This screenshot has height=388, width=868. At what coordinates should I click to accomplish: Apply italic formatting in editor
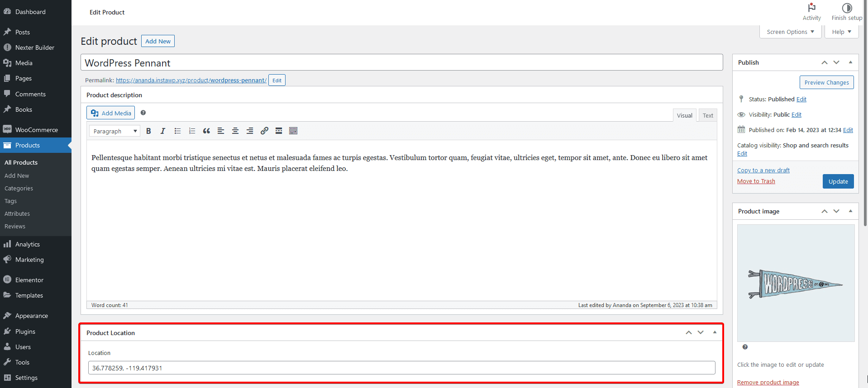click(163, 131)
